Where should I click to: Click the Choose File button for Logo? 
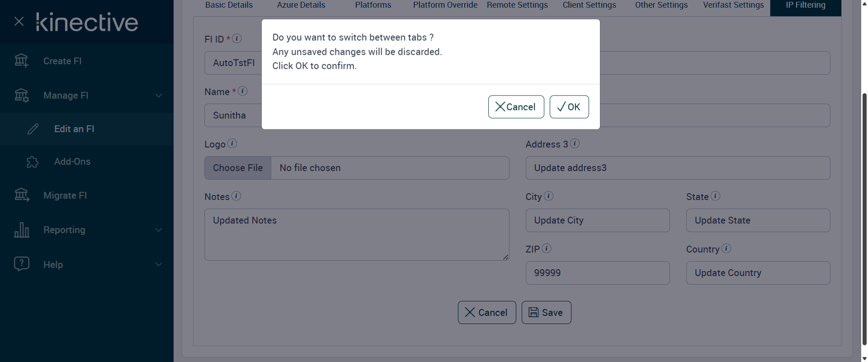coord(238,168)
